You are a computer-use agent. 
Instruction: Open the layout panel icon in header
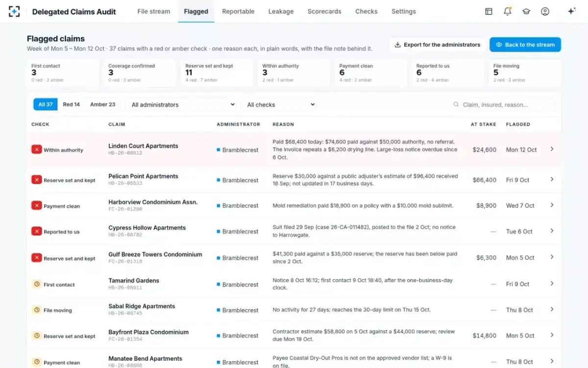click(x=489, y=11)
